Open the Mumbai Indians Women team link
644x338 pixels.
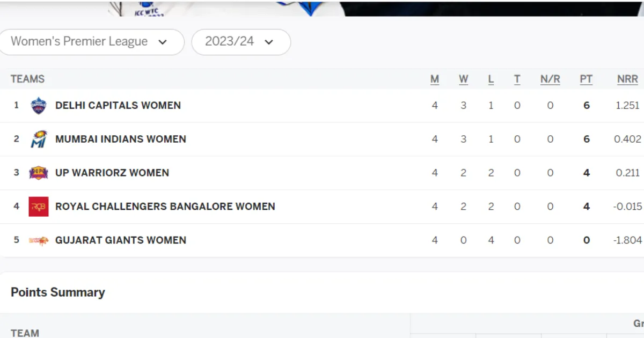[121, 139]
